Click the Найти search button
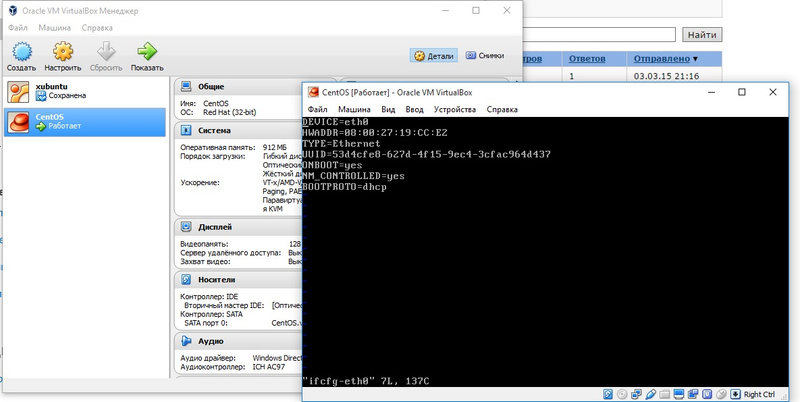The image size is (800, 402). 703,34
